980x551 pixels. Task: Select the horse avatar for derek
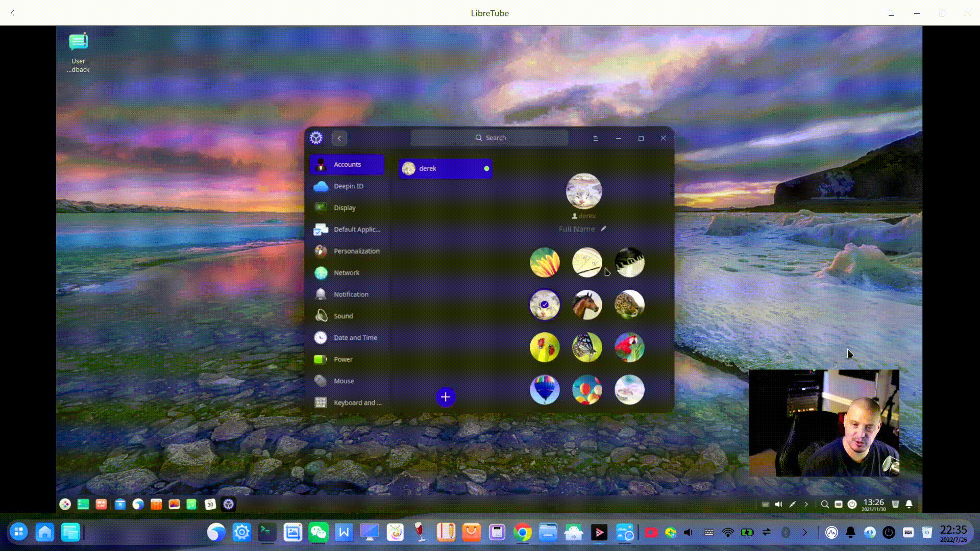587,305
